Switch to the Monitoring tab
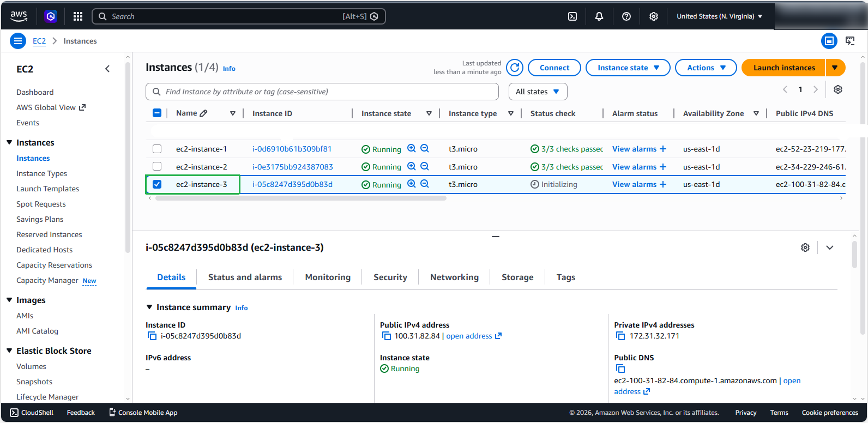 point(328,277)
